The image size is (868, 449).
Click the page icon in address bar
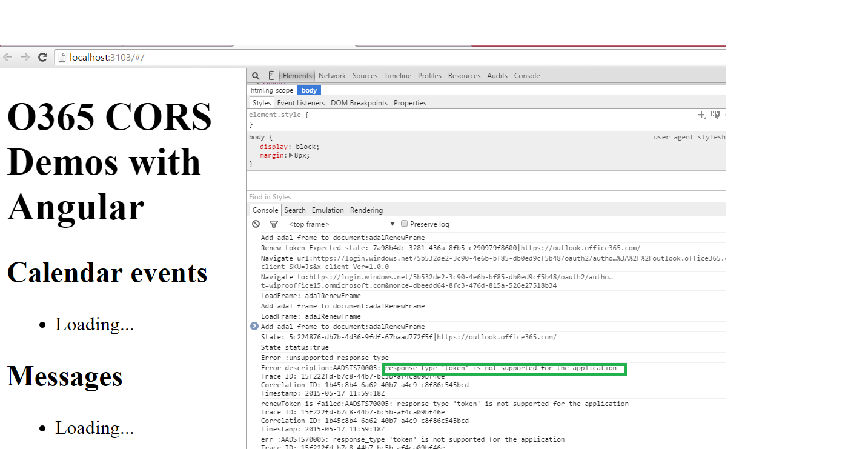[62, 58]
